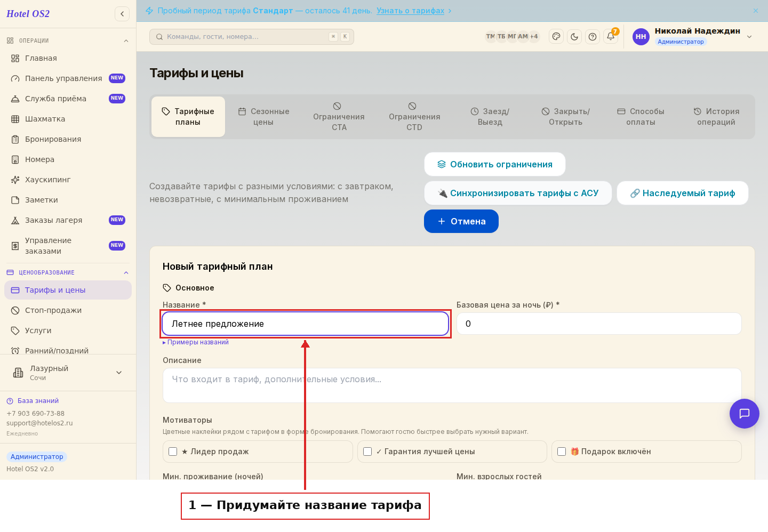Collapse the sidebar with the chevron button

pos(122,14)
